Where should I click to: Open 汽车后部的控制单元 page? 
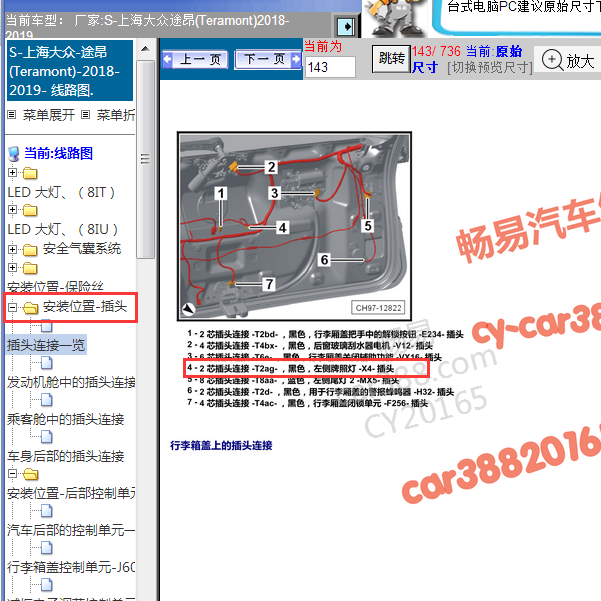coord(71,530)
